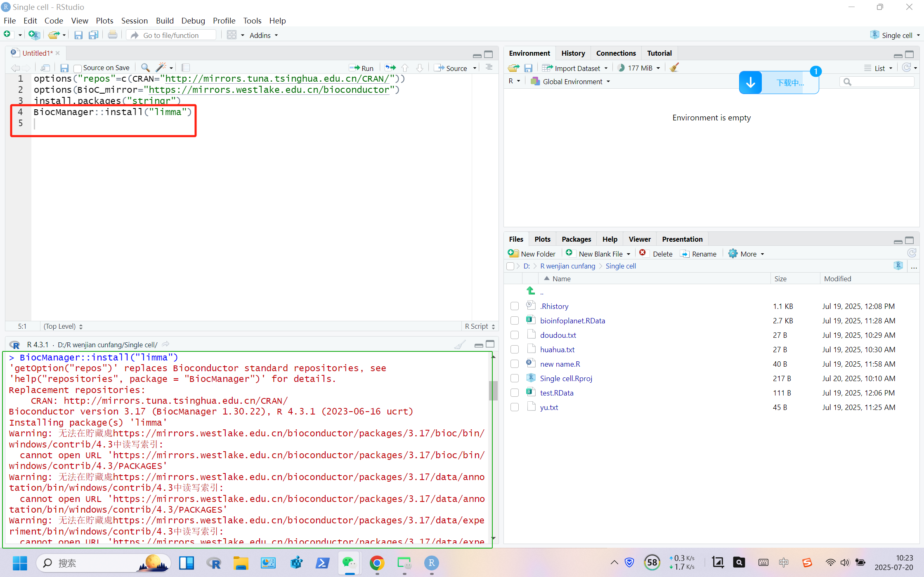Screen dimensions: 924x577
Task: Click the Compile Report notebook icon
Action: point(186,68)
